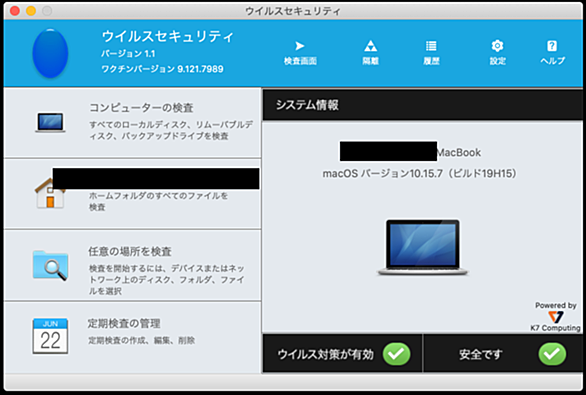The height and width of the screenshot is (395, 586).
Task: Click the JUN 22 calendar icon
Action: (50, 336)
